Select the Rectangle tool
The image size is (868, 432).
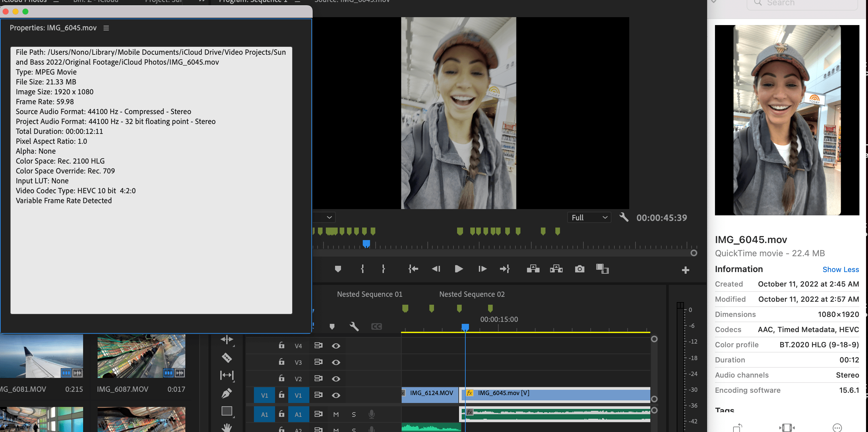click(x=227, y=411)
